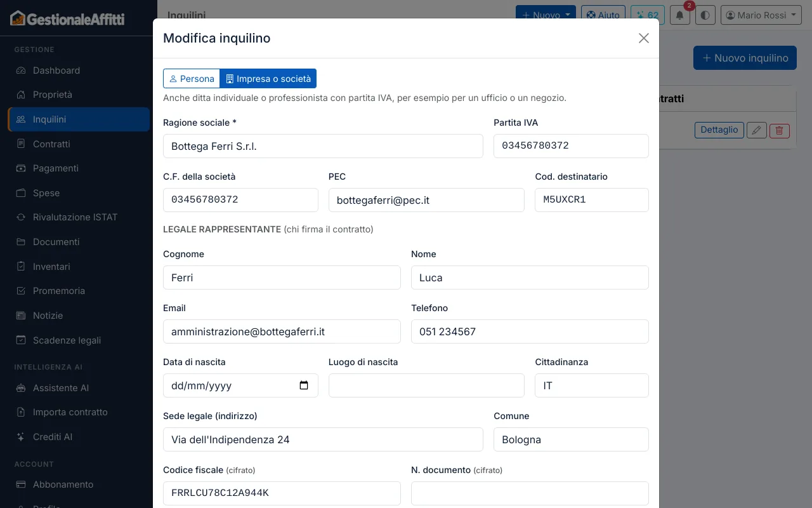Open the Mario Rossi user menu
Viewport: 812px width, 508px height.
761,15
